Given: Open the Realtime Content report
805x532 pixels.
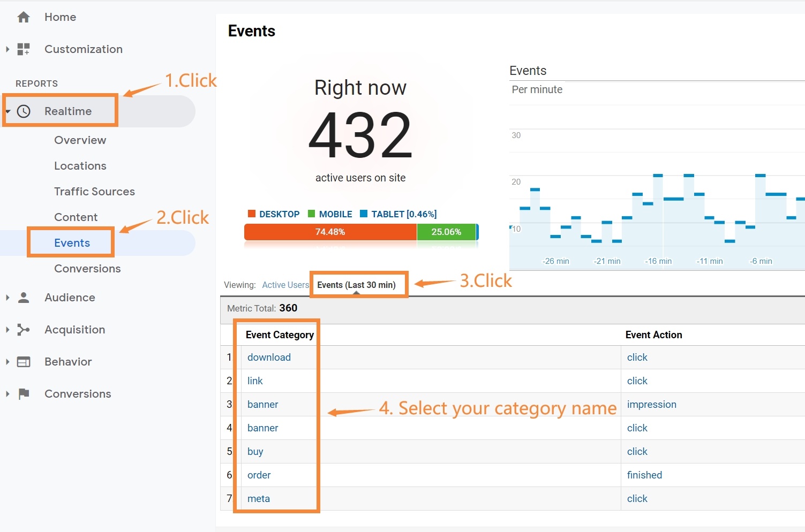Looking at the screenshot, I should (76, 217).
